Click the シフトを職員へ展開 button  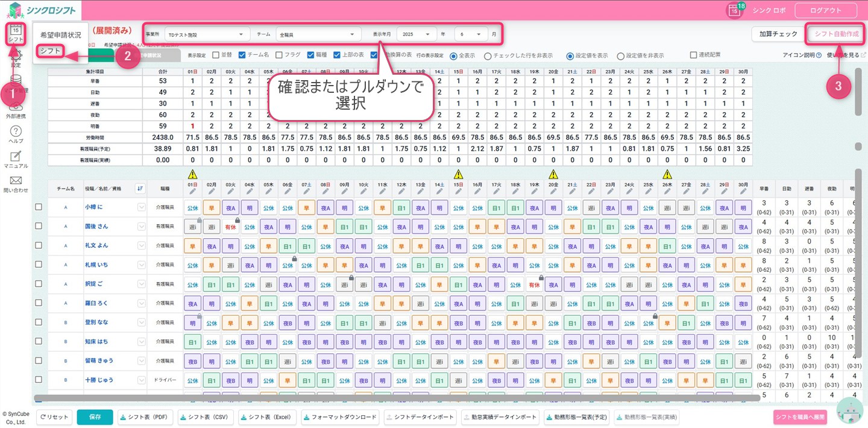pyautogui.click(x=800, y=417)
